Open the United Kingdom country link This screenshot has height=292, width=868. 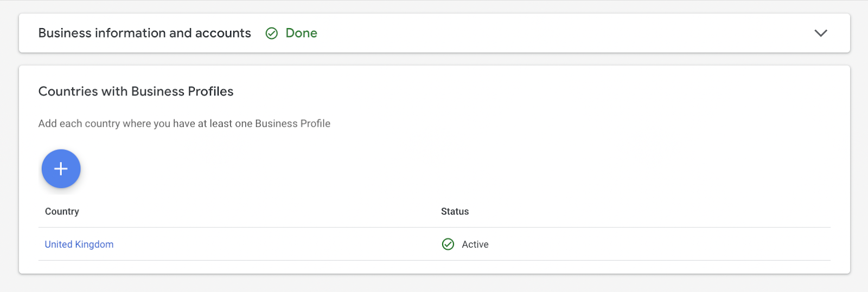click(79, 244)
